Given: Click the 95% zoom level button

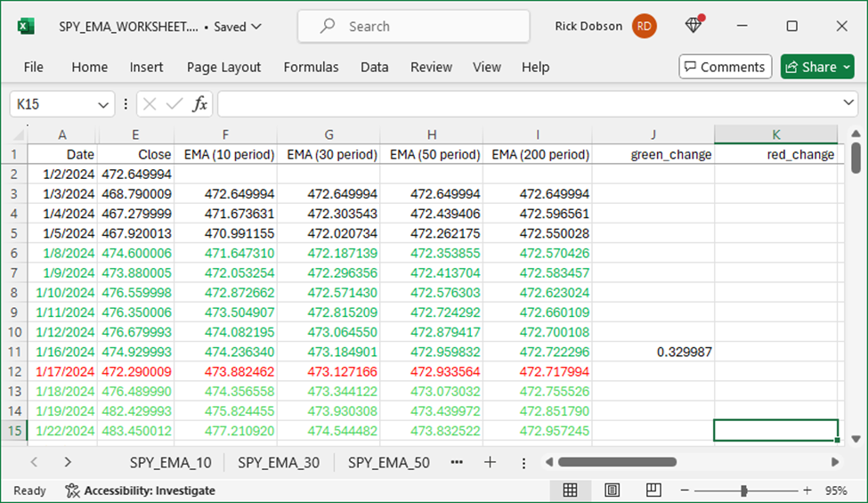Looking at the screenshot, I should coord(836,491).
